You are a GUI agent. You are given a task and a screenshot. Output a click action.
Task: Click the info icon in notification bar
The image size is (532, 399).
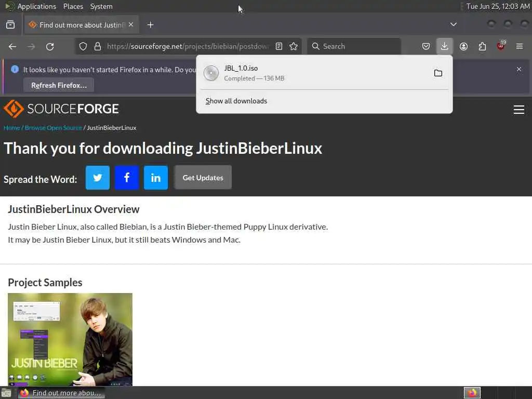(x=15, y=69)
